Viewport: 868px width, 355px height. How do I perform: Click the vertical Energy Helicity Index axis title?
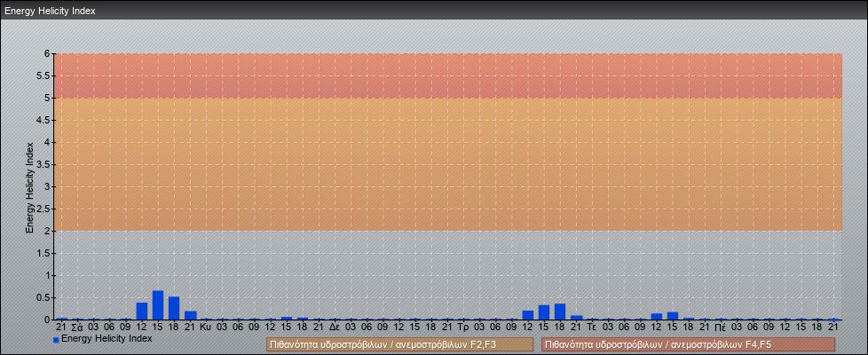point(30,187)
